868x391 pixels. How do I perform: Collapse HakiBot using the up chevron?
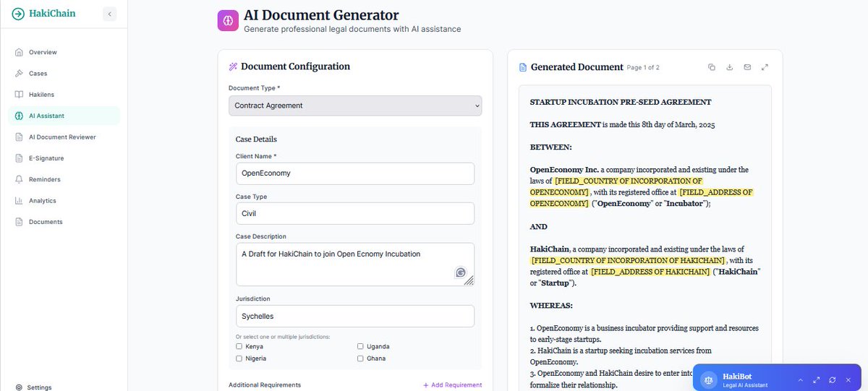click(801, 379)
